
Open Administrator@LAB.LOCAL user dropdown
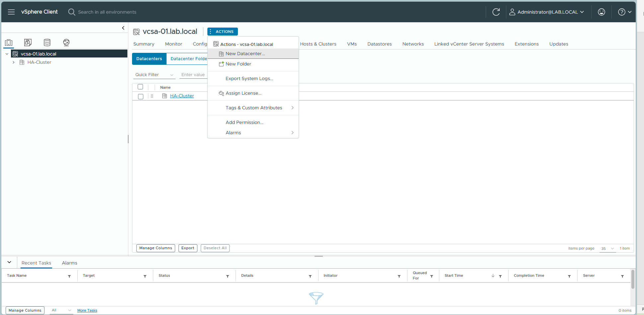pyautogui.click(x=547, y=12)
